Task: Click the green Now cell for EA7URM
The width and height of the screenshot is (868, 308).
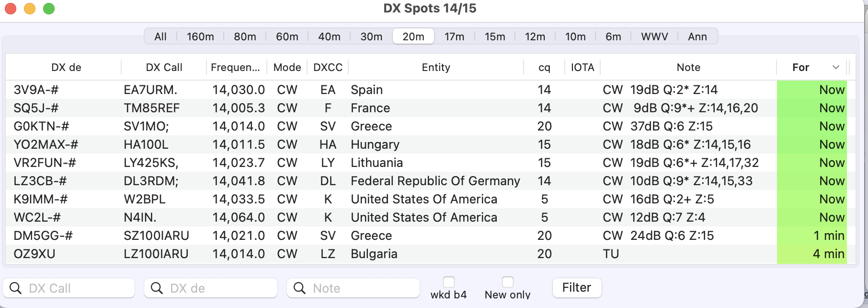Action: coord(812,90)
